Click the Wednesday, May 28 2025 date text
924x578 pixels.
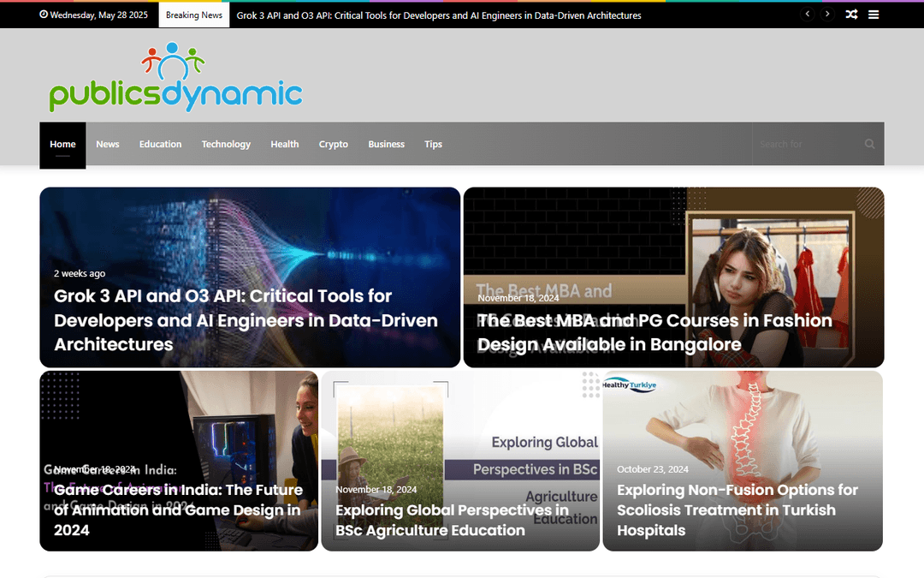tap(99, 15)
